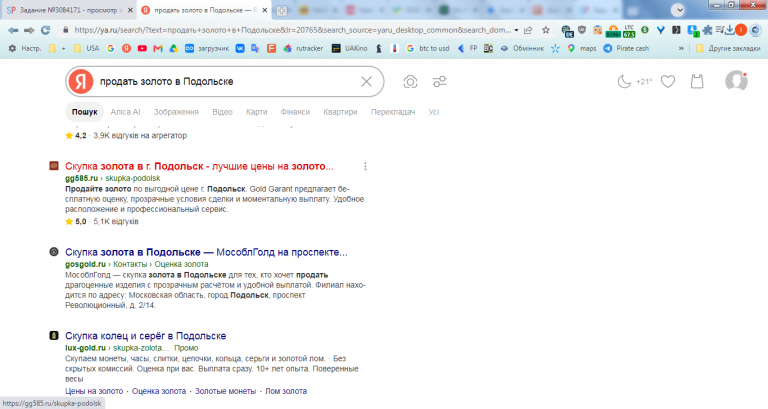768x409 pixels.
Task: Expand the address bar dropdown arrow
Action: 516,30
